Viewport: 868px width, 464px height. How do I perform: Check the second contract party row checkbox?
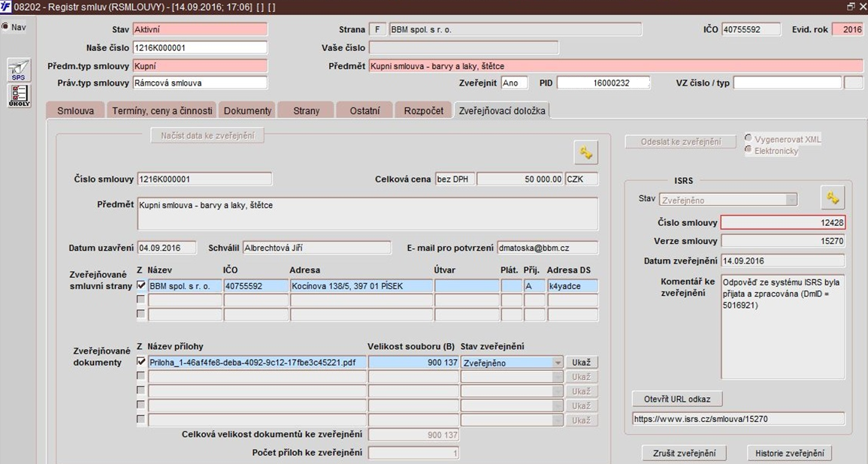(x=141, y=300)
